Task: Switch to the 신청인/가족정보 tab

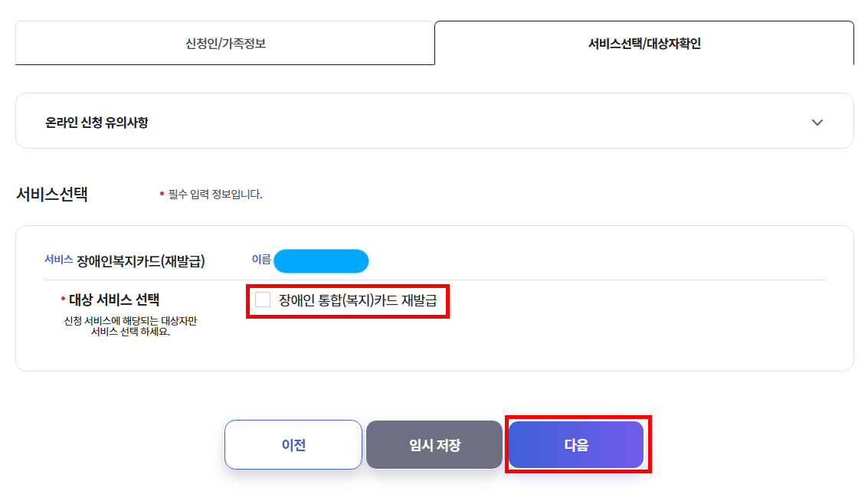Action: point(224,44)
